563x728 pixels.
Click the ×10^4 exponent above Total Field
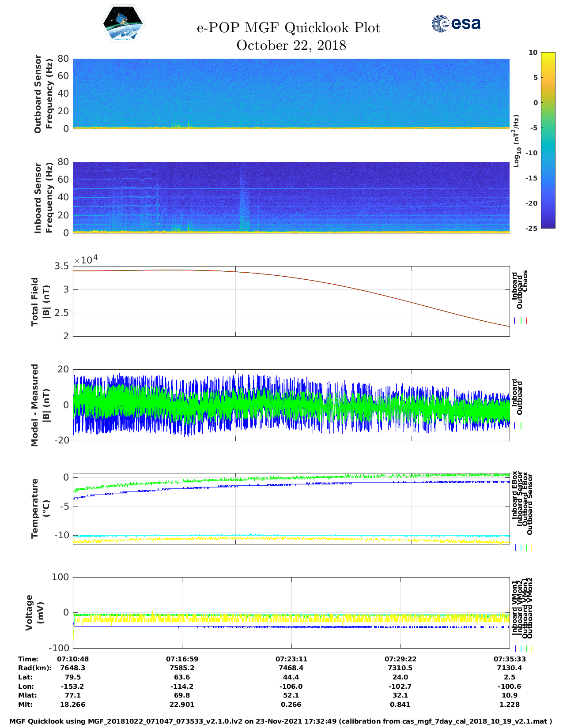[x=85, y=260]
